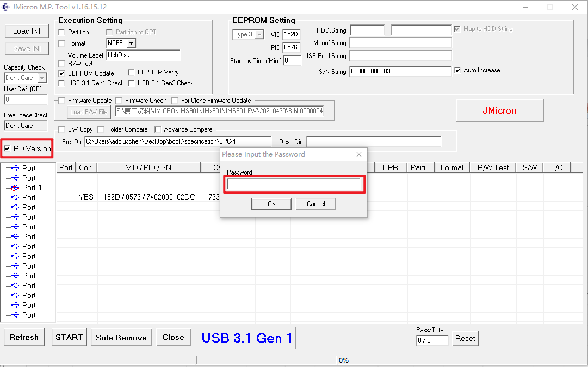
Task: Enable the Partition checkbox
Action: click(x=62, y=32)
